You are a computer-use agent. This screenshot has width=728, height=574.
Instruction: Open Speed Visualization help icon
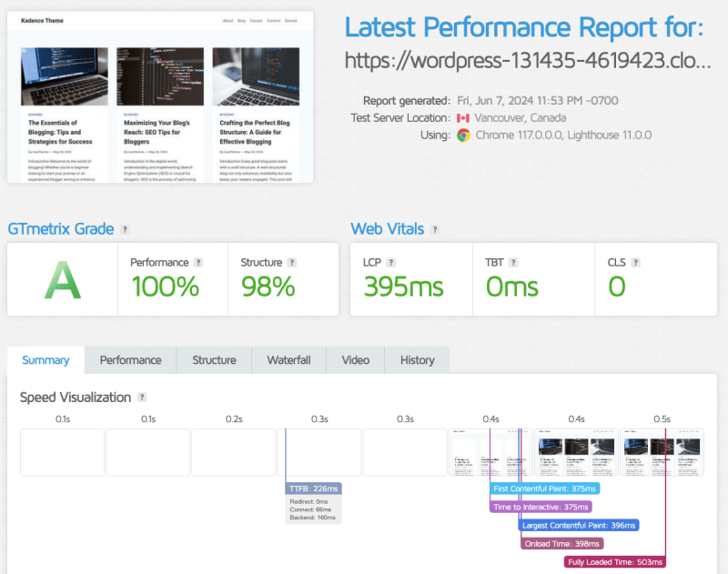tap(142, 398)
